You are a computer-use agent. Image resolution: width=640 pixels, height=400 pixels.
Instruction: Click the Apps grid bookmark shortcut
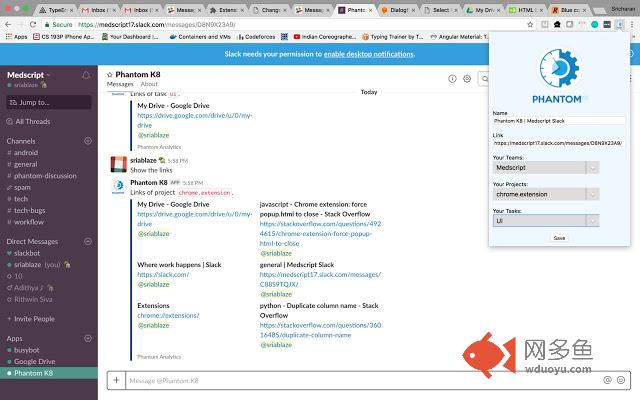click(16, 37)
